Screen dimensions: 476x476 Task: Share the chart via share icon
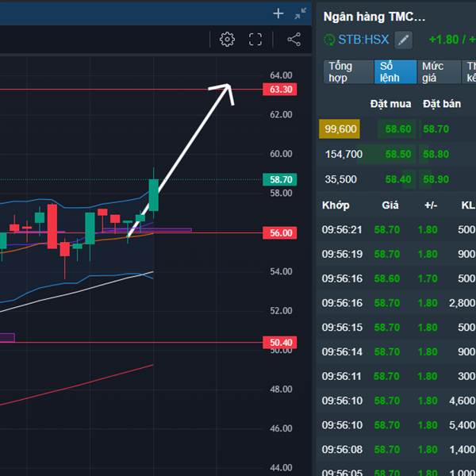(294, 40)
